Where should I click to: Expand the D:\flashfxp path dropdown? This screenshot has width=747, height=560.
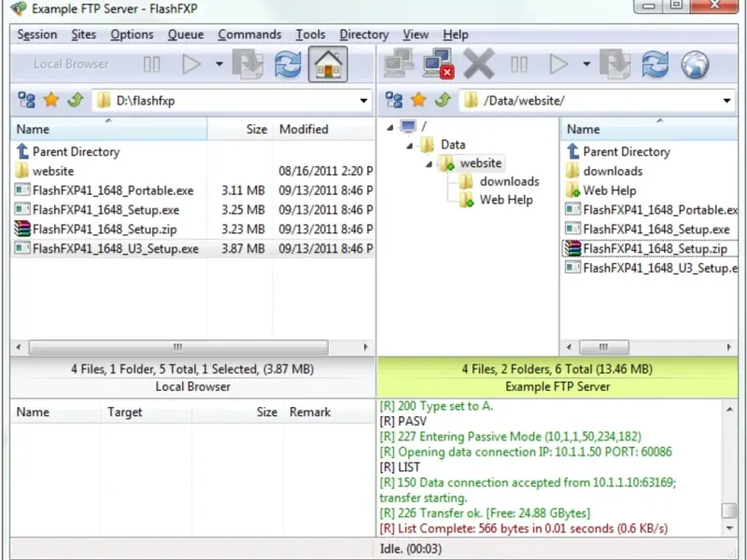(x=363, y=101)
